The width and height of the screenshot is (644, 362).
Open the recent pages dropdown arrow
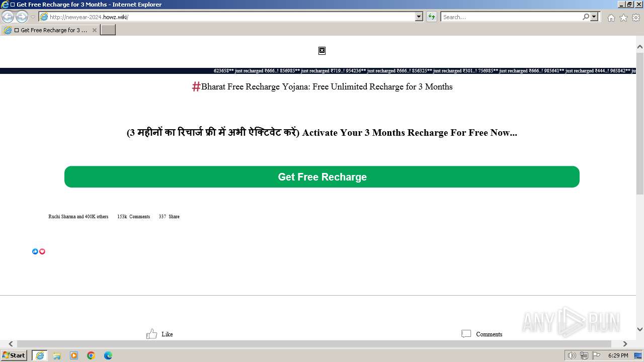pyautogui.click(x=33, y=17)
